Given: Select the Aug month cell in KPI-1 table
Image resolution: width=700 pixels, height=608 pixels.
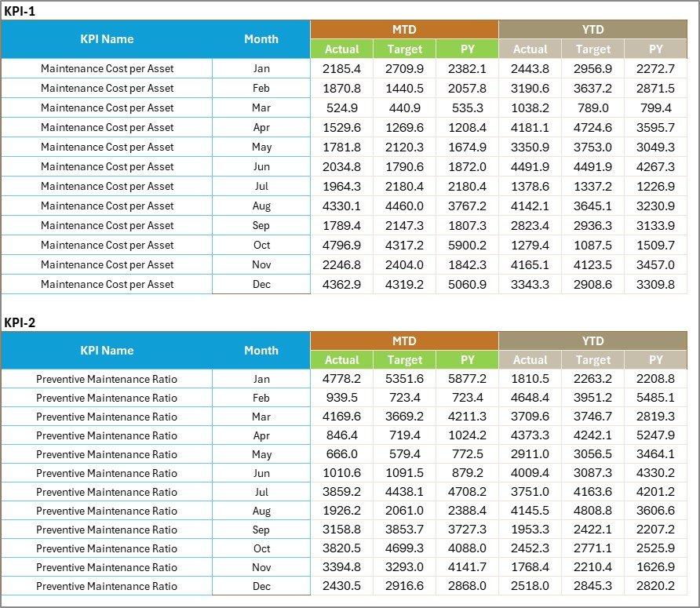Looking at the screenshot, I should point(261,206).
